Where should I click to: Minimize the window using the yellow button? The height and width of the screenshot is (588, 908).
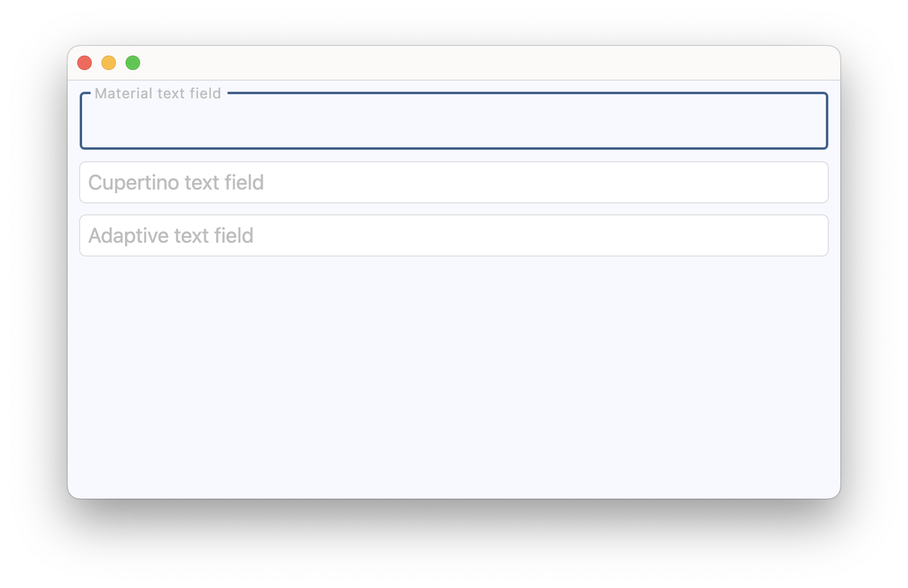click(109, 63)
